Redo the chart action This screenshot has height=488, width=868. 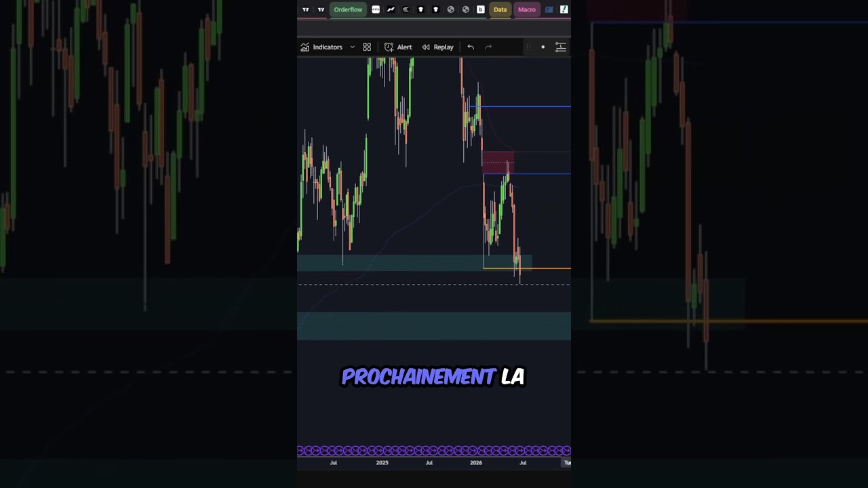(488, 47)
